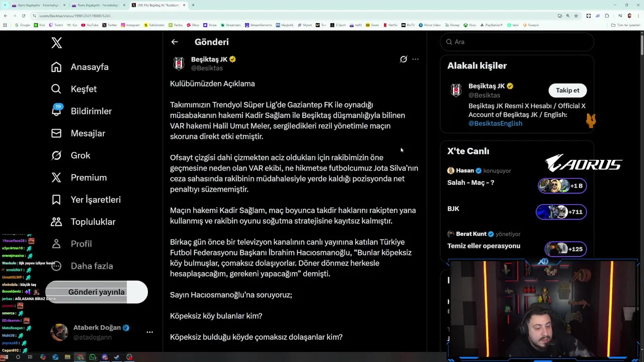Bookmark this page with star icon
Screen dimensions: 644x362
[x=576, y=16]
